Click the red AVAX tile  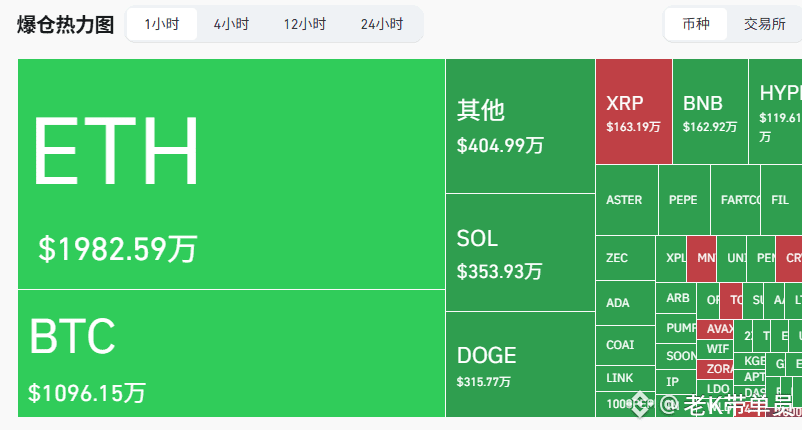pyautogui.click(x=715, y=329)
